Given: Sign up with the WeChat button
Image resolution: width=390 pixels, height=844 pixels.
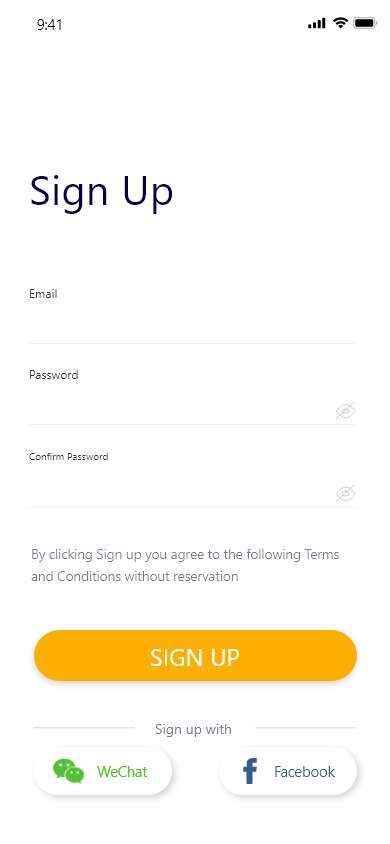Looking at the screenshot, I should 103,771.
